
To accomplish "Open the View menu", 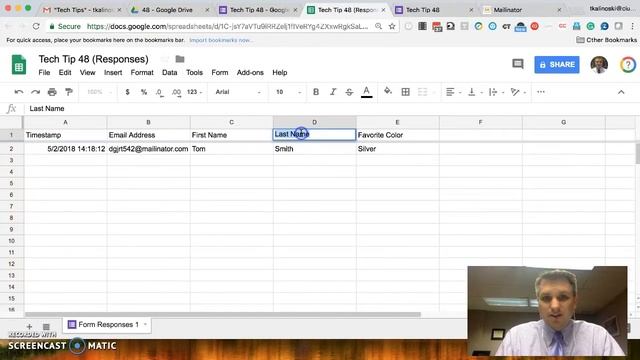I will pos(87,73).
